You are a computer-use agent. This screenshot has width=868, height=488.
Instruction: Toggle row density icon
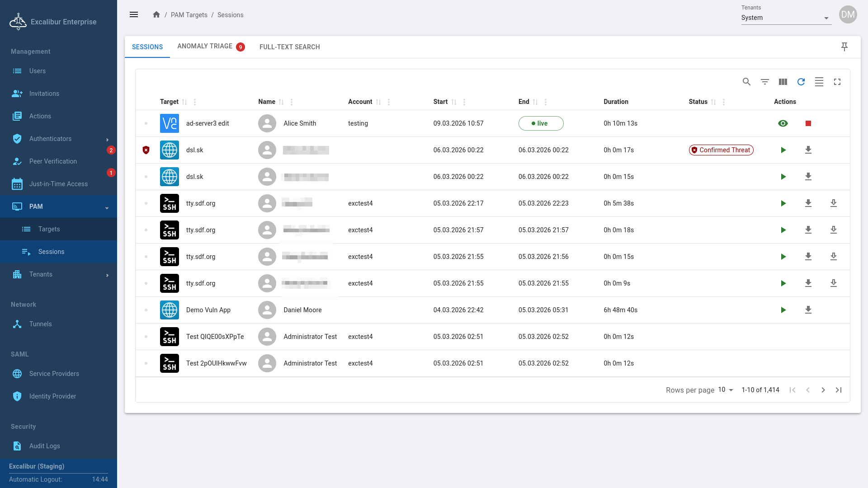tap(819, 82)
